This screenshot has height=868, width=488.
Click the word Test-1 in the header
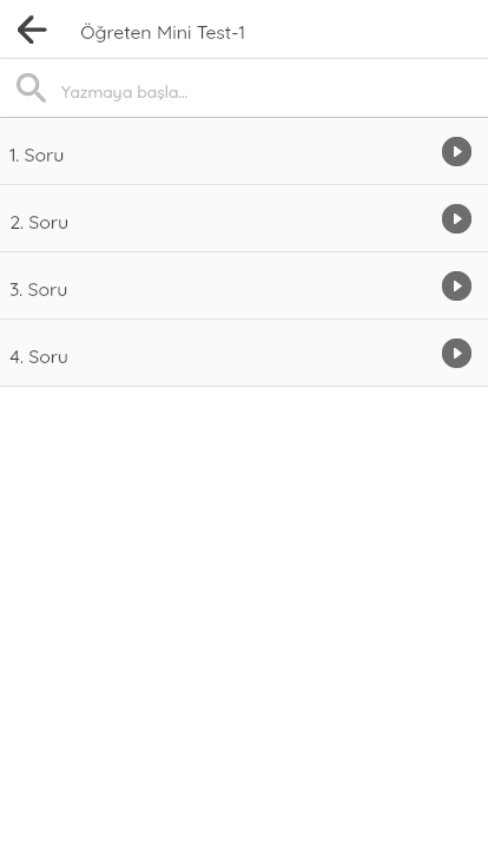[221, 33]
